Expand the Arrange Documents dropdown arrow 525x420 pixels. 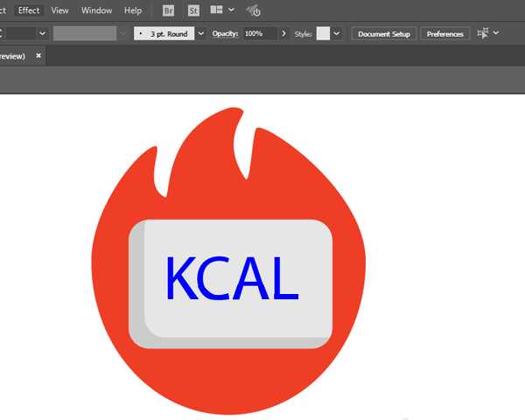231,10
